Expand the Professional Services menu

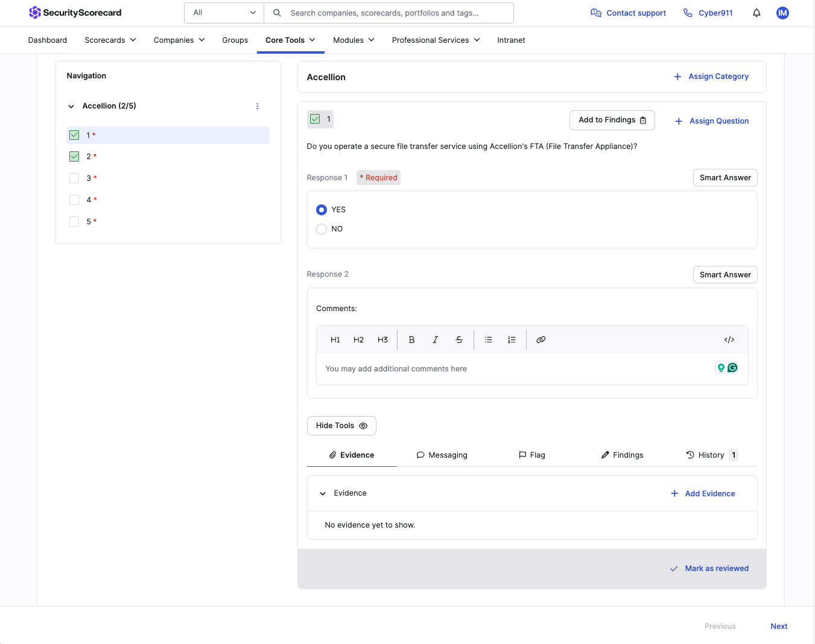point(436,40)
